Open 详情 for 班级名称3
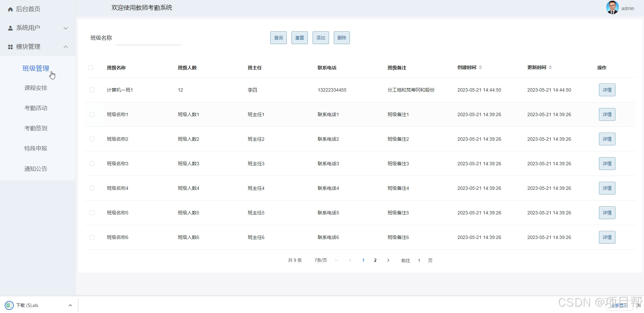Image resolution: width=644 pixels, height=313 pixels. pos(607,164)
